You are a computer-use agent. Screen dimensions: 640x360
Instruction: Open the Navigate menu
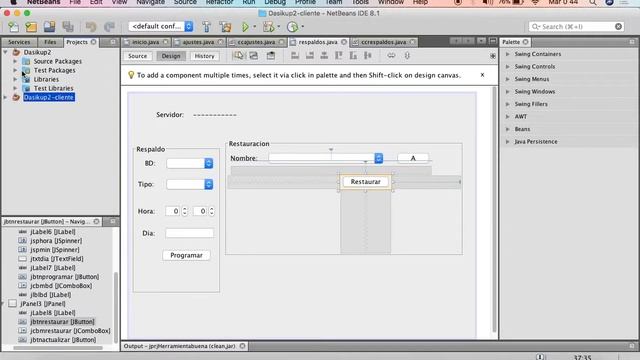pos(151,2)
